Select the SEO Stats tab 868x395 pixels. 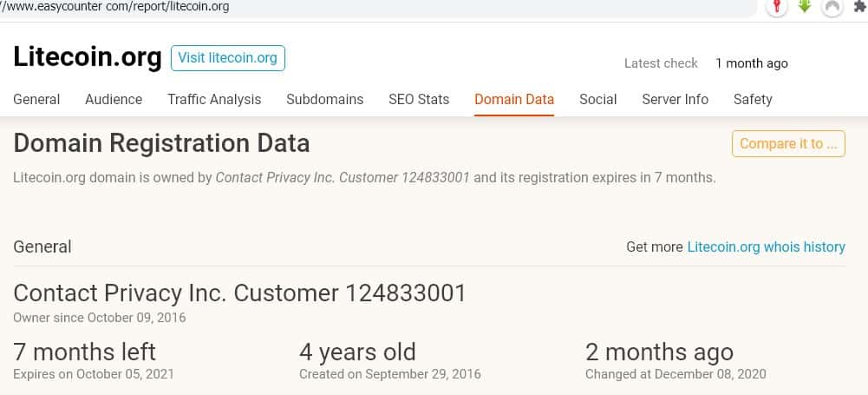[419, 99]
